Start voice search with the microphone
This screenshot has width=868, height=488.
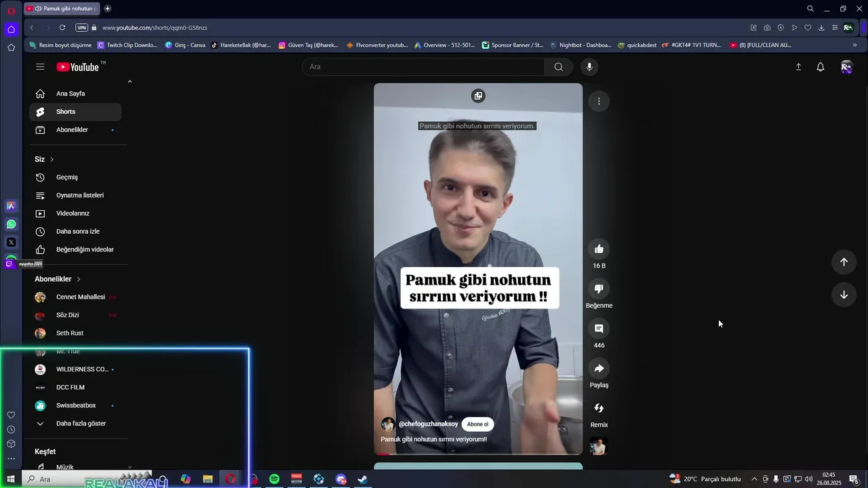tap(589, 66)
